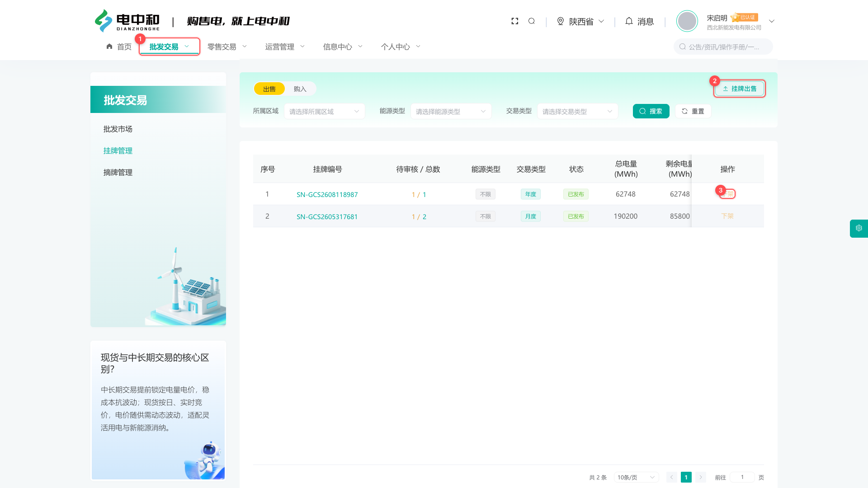Click the 前往 page number input
This screenshot has width=868, height=488.
[x=742, y=477]
